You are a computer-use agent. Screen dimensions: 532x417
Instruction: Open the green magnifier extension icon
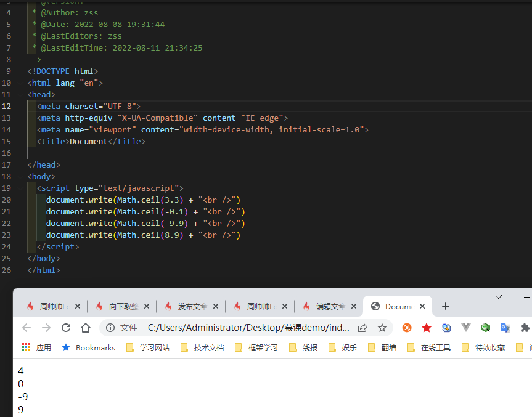coord(486,328)
